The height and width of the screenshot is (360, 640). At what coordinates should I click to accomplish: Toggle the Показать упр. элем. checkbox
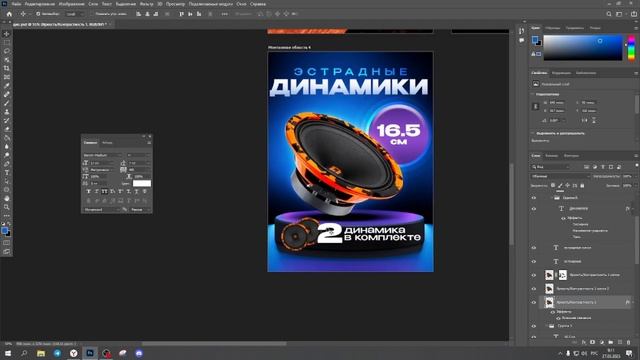coord(92,14)
